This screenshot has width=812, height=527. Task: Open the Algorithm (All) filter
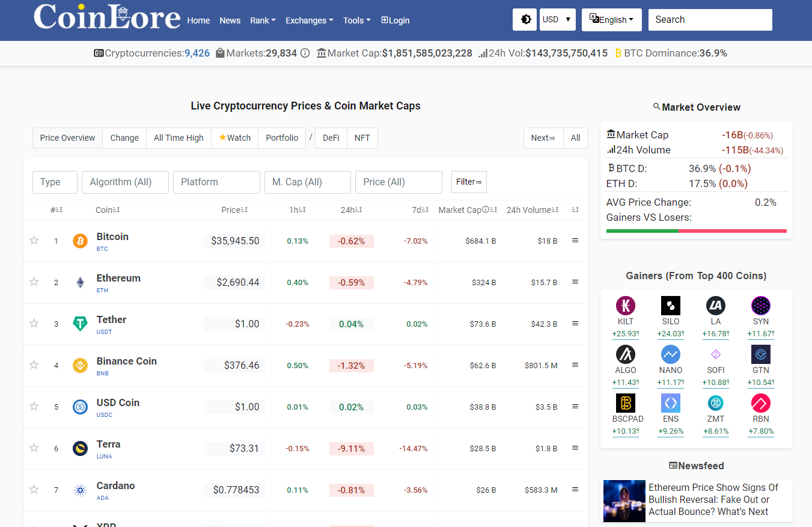click(x=125, y=182)
